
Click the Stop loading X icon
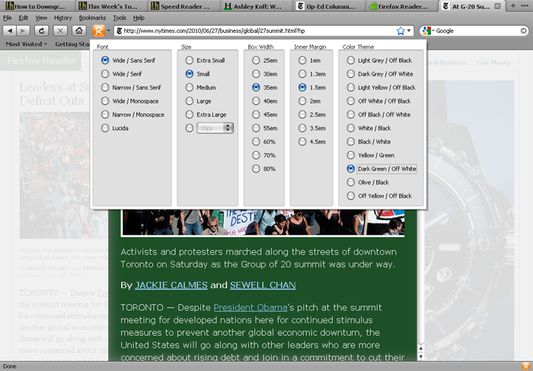[x=60, y=31]
